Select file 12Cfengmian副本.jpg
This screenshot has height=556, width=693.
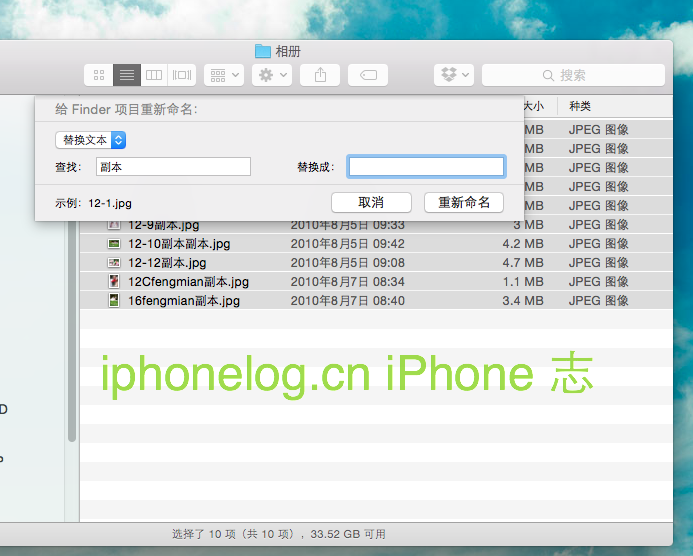coord(188,282)
